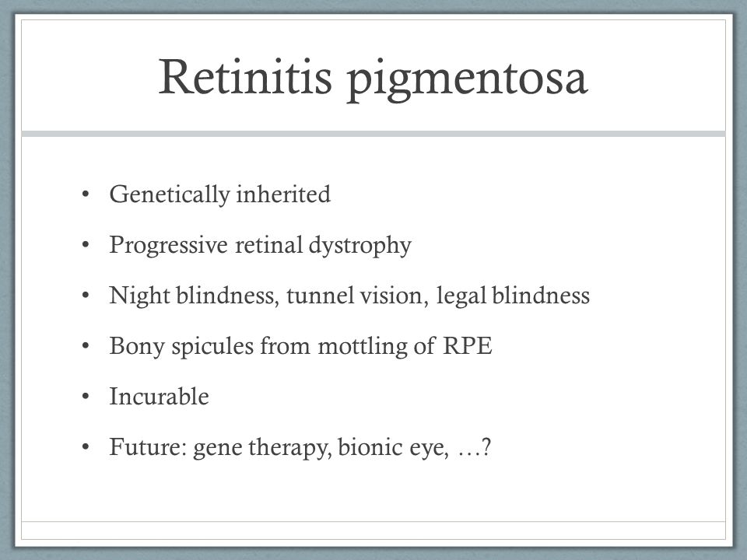Screen dimensions: 747x560
Task: Click the 'Incurable' bullet text
Action: pyautogui.click(x=159, y=397)
